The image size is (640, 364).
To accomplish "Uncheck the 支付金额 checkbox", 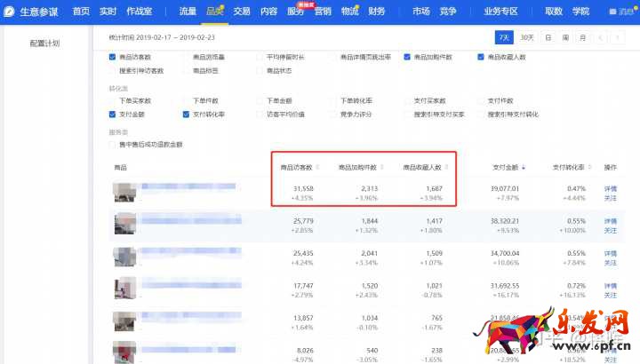I will (x=111, y=114).
